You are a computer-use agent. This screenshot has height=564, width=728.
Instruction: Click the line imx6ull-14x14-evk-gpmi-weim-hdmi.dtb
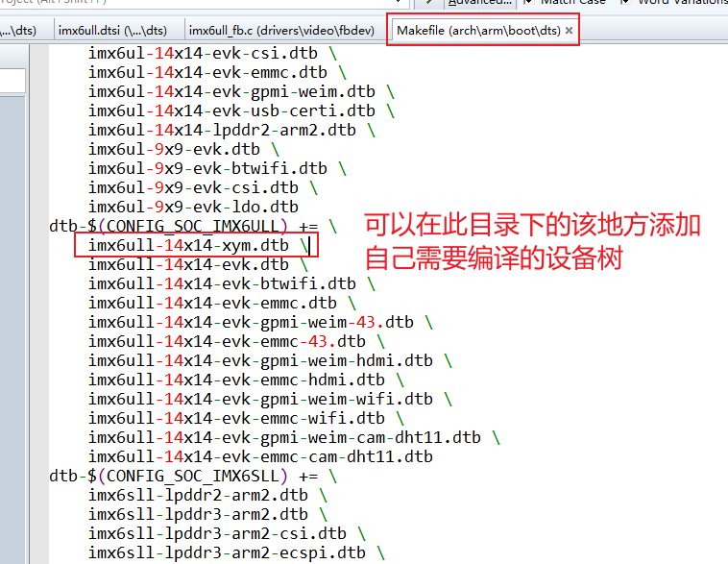click(270, 360)
